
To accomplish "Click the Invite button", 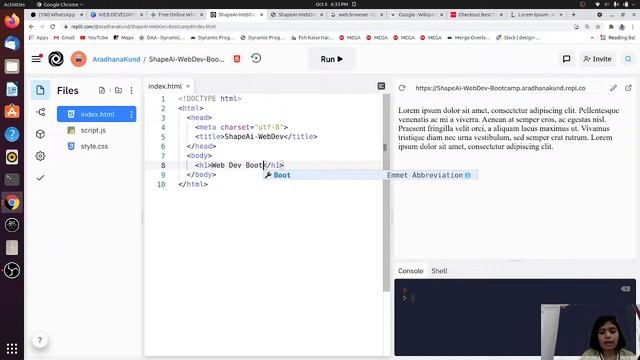I will (597, 59).
